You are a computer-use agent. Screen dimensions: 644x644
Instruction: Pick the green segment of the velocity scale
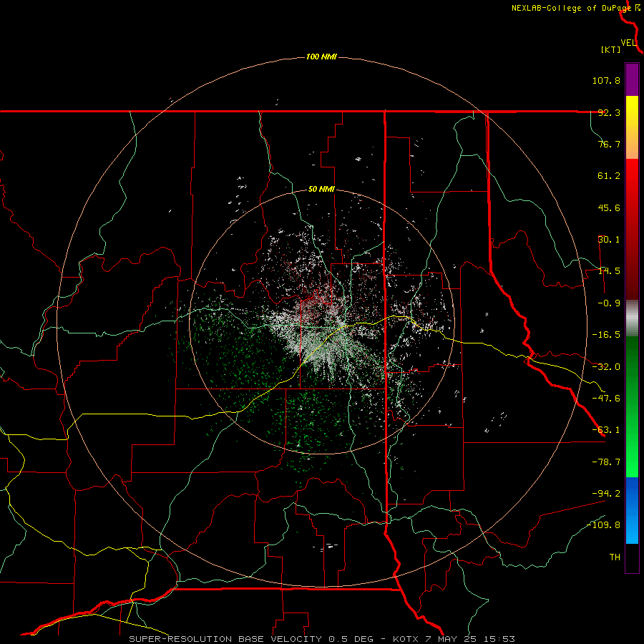(632, 406)
